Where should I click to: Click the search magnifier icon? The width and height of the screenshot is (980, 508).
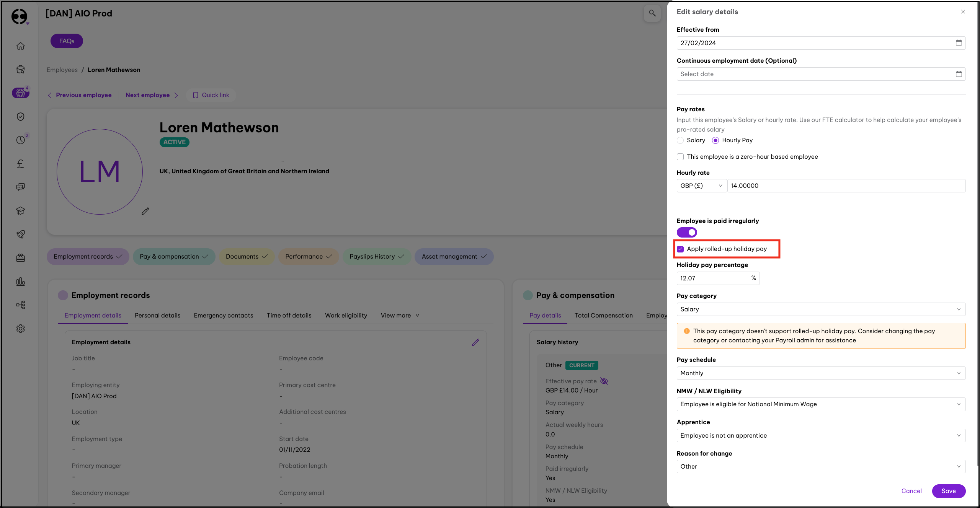click(x=652, y=13)
